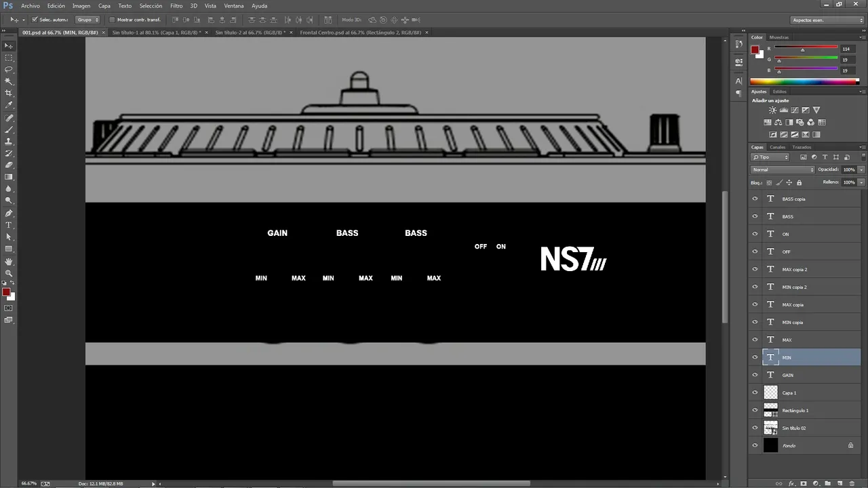Select the Horizontal Type tool

[9, 225]
